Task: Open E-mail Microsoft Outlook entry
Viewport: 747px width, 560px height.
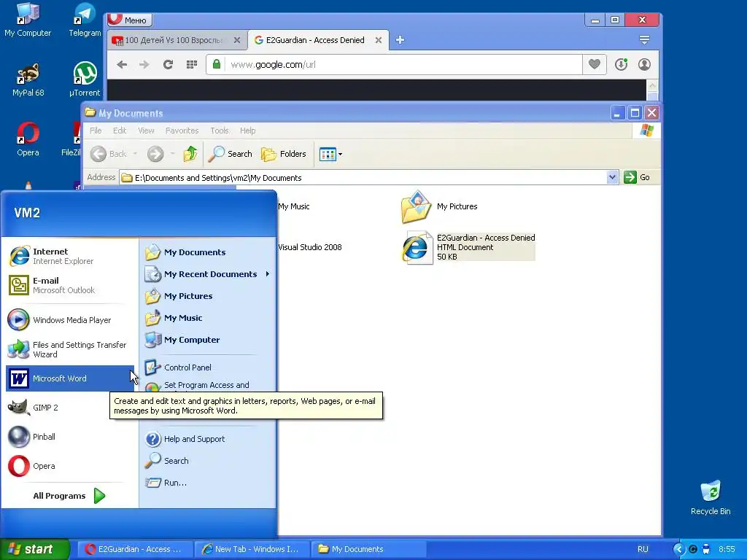Action: [69, 285]
